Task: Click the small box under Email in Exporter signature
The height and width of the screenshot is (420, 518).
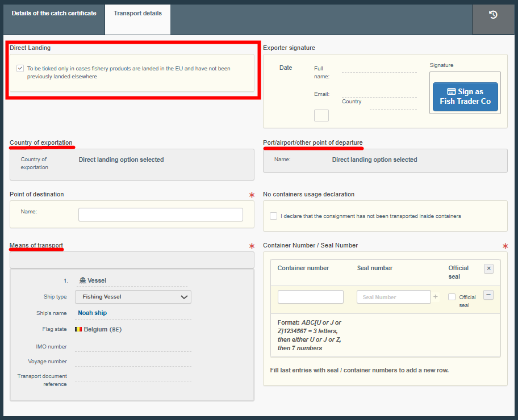Action: coord(321,115)
